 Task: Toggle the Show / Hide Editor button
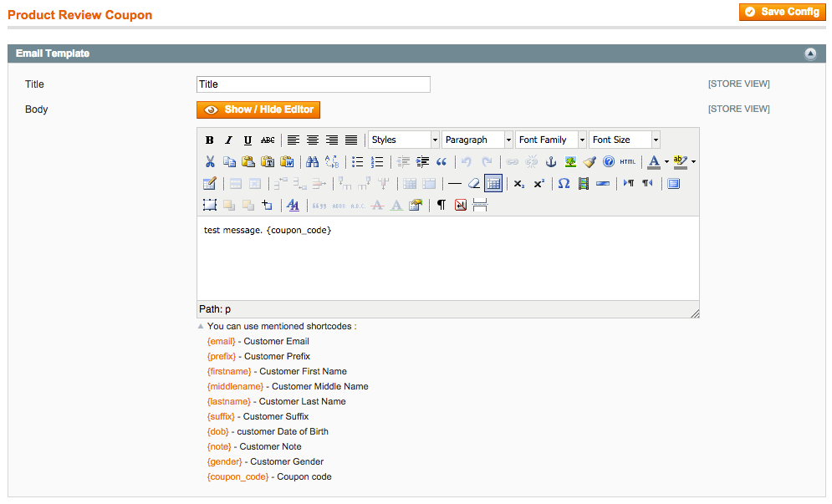coord(258,109)
